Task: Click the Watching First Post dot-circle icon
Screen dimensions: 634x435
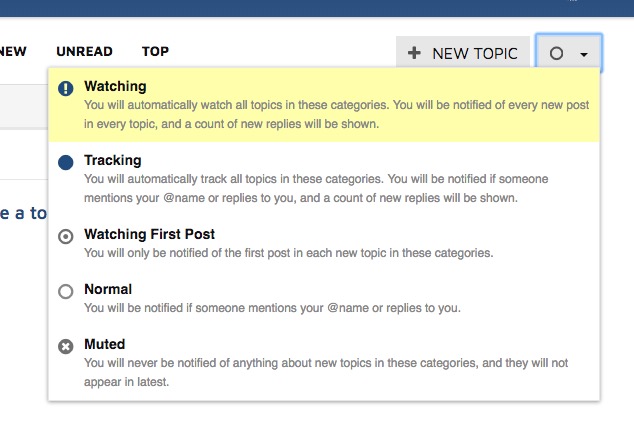Action: point(66,237)
